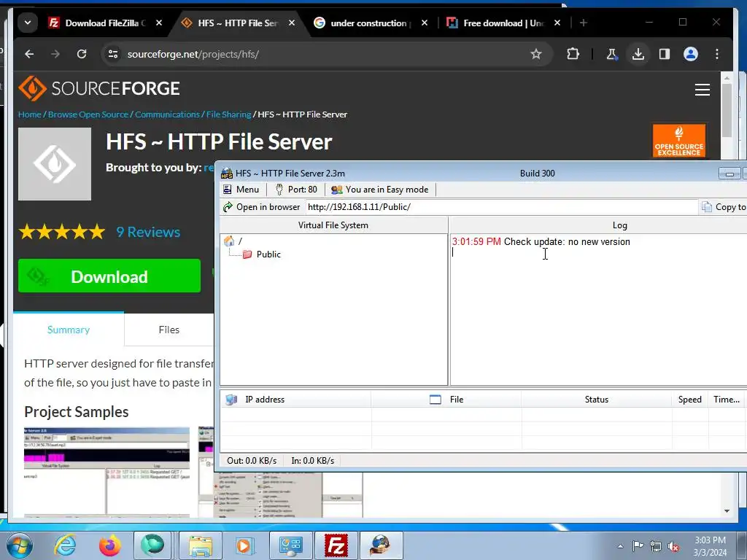Click the muted volume tray icon

click(673, 546)
